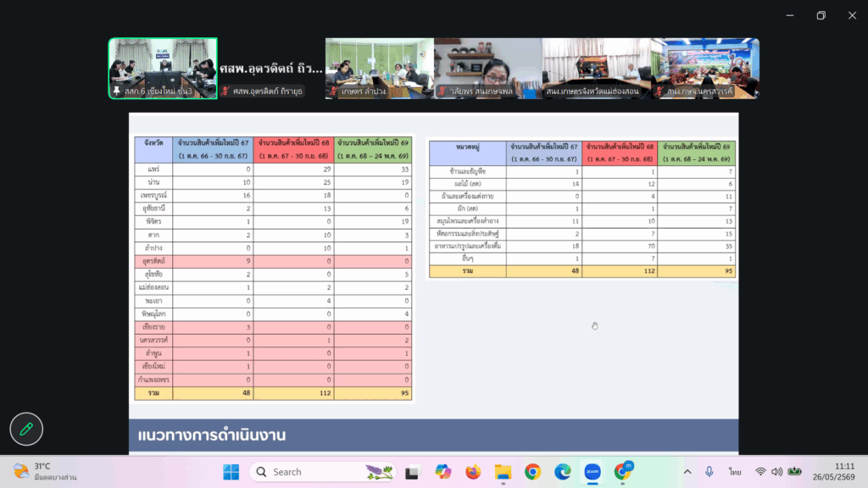Open File Explorer from taskbar
This screenshot has height=488, width=868.
tap(503, 472)
